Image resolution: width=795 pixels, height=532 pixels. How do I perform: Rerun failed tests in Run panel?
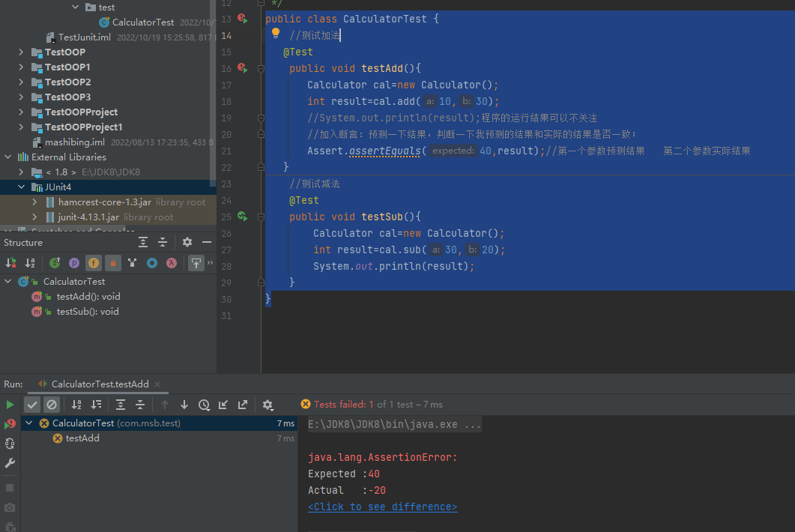(x=10, y=424)
